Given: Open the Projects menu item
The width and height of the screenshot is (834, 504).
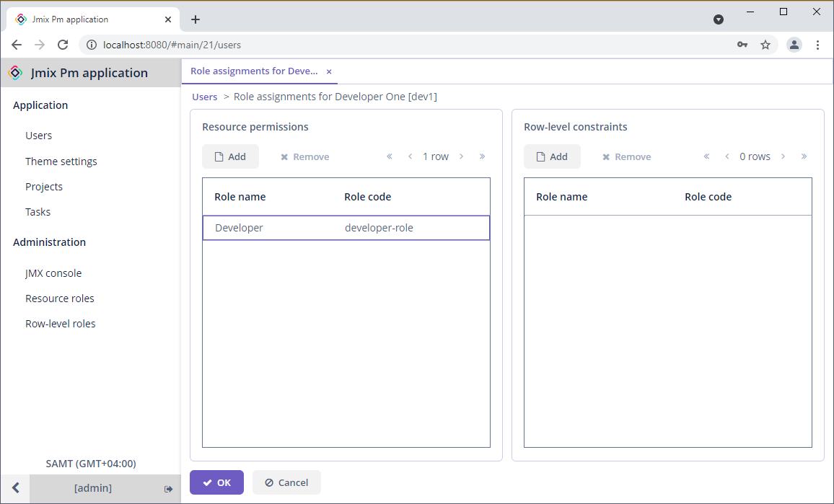Looking at the screenshot, I should (43, 187).
